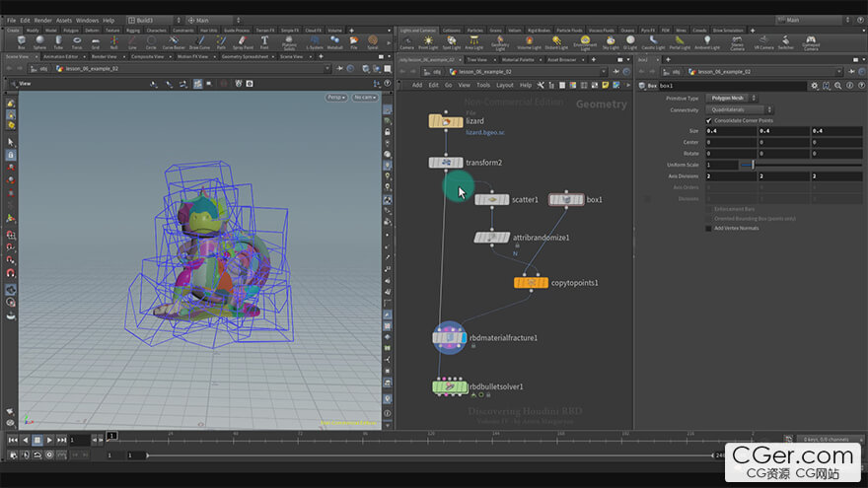Switch to the Polygon shelf tab
868x488 pixels.
[70, 31]
